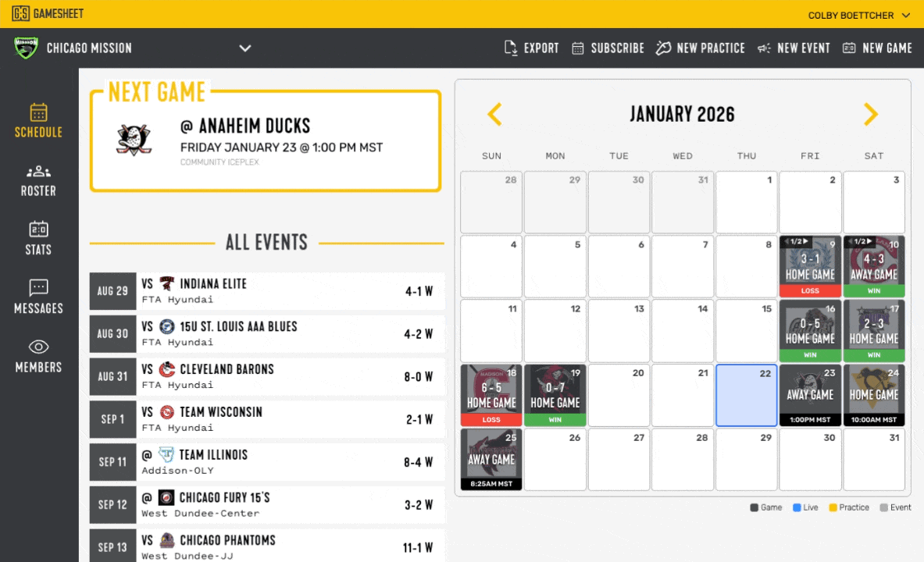The image size is (924, 562).
Task: Click the Chicago Mission team shield logo
Action: tap(26, 48)
